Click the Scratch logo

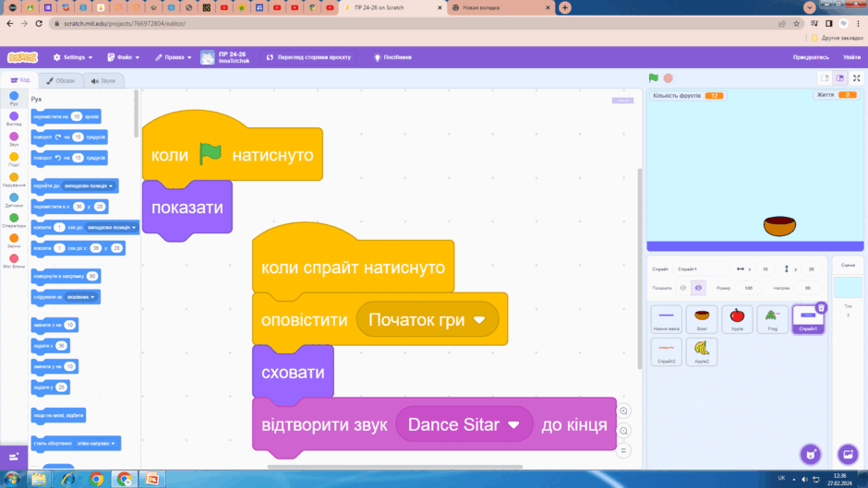(23, 57)
